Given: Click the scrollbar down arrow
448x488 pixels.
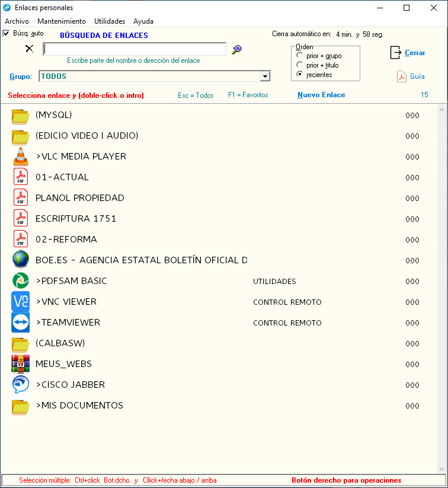Looking at the screenshot, I should pyautogui.click(x=441, y=468).
